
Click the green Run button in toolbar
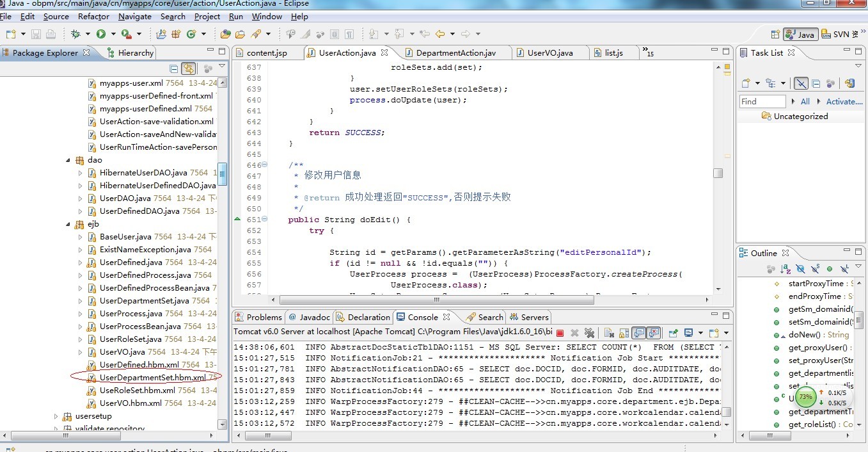101,34
